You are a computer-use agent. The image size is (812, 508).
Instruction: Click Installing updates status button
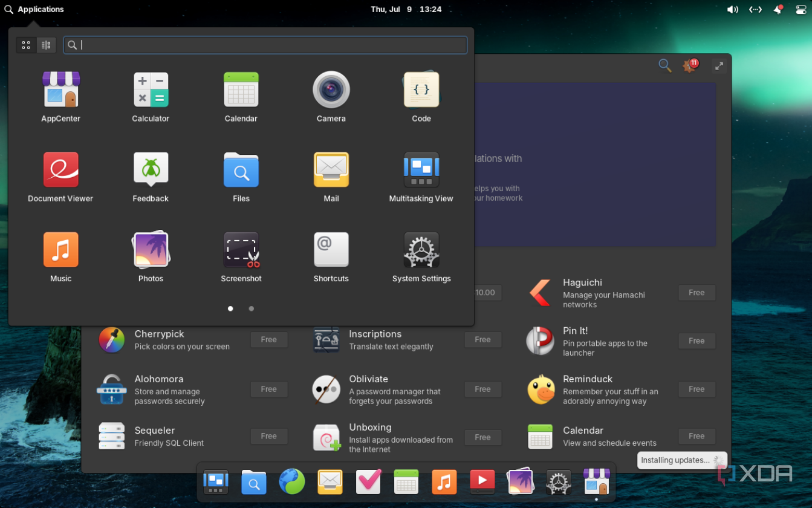point(682,460)
